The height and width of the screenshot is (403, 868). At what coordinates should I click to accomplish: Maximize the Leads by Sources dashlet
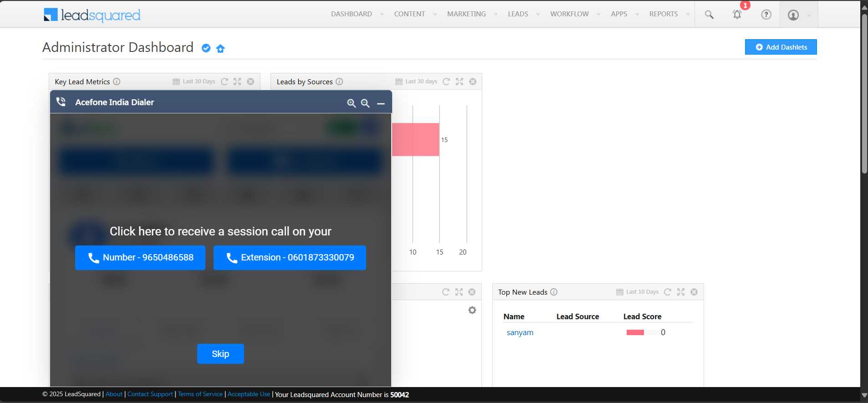tap(460, 82)
